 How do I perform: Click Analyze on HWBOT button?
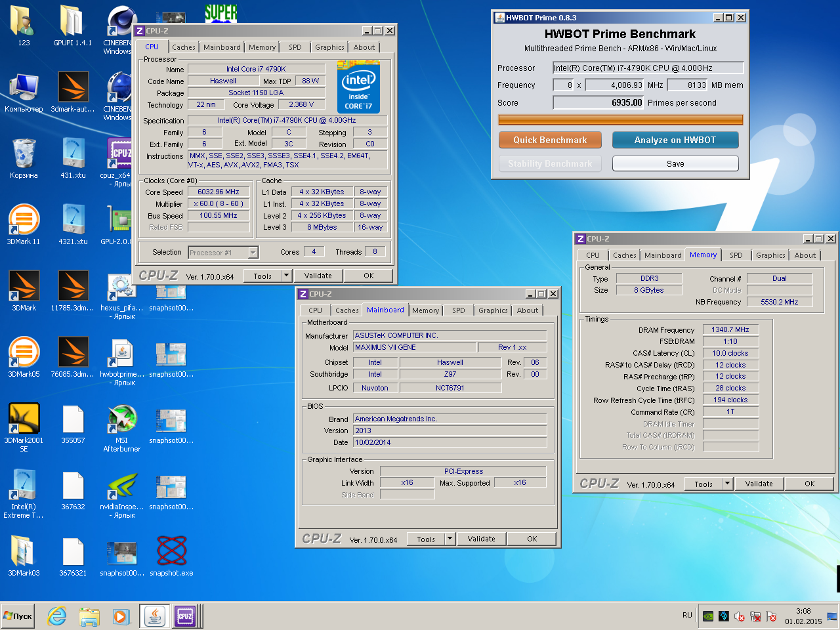point(675,140)
